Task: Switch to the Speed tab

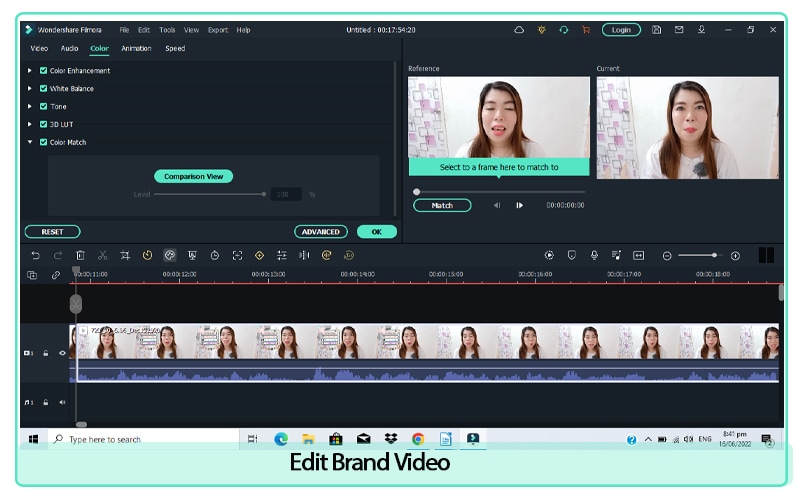Action: pyautogui.click(x=175, y=48)
